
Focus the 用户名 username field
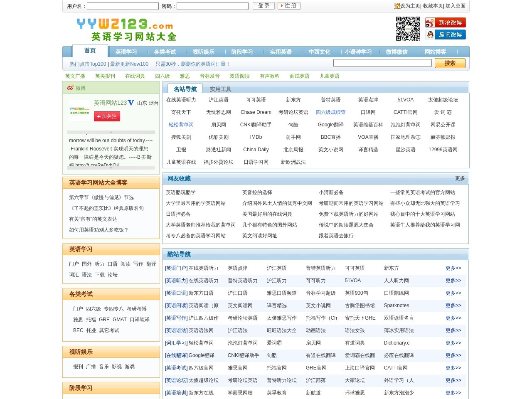(123, 6)
